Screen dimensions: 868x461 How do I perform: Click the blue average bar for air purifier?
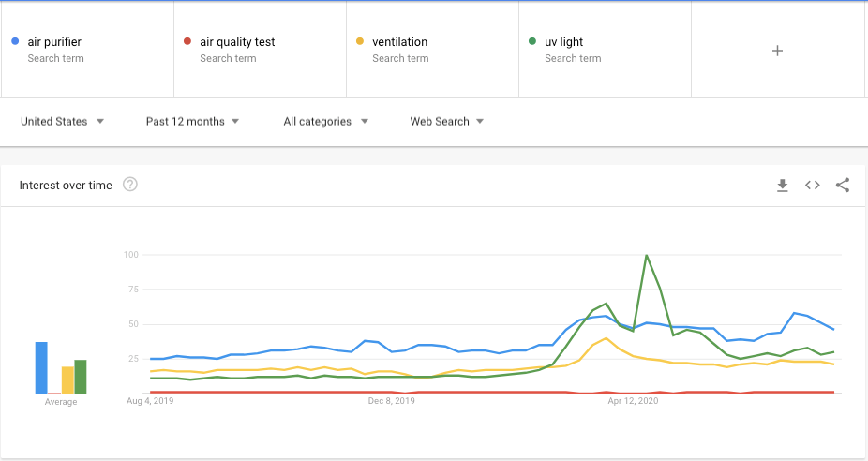pos(41,368)
